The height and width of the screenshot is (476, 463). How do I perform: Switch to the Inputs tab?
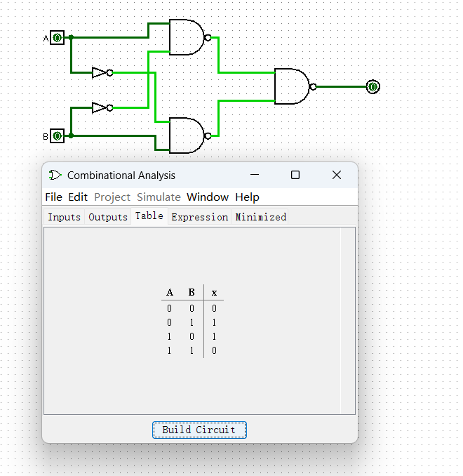point(64,217)
